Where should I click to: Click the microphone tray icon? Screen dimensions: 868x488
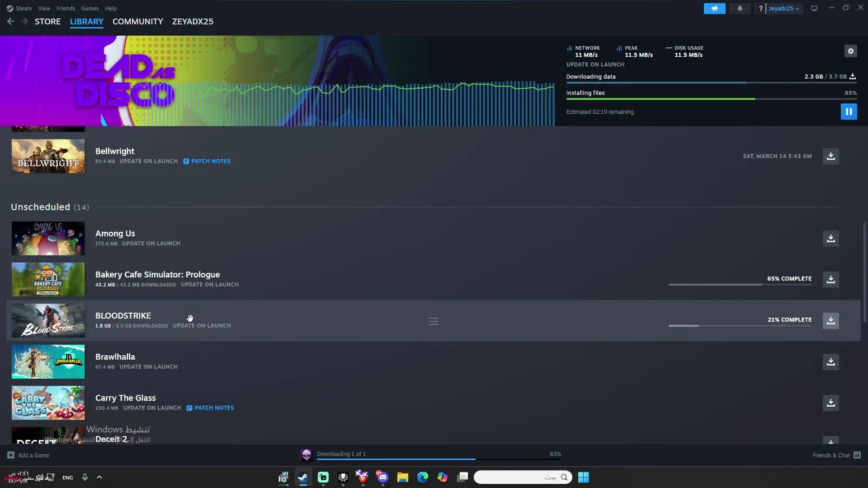pos(85,478)
